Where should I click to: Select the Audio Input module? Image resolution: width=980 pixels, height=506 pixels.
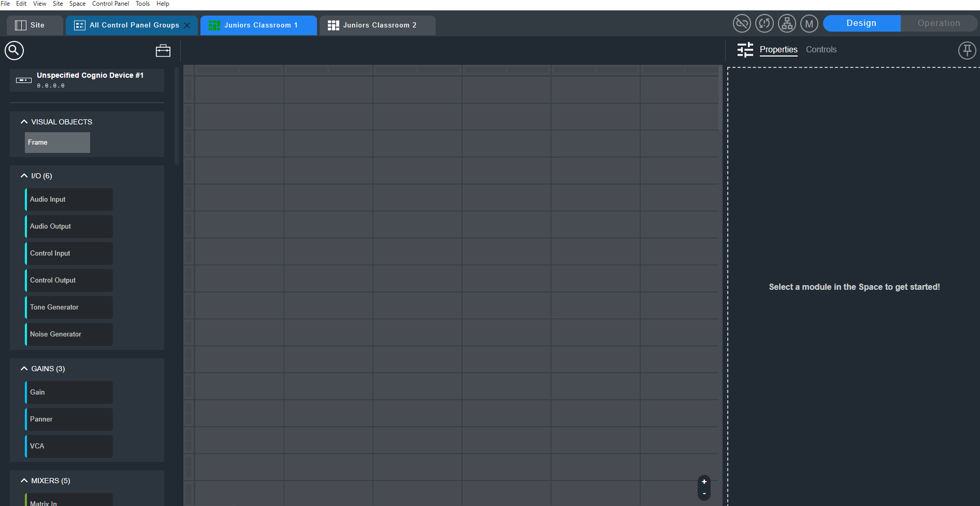pos(69,200)
